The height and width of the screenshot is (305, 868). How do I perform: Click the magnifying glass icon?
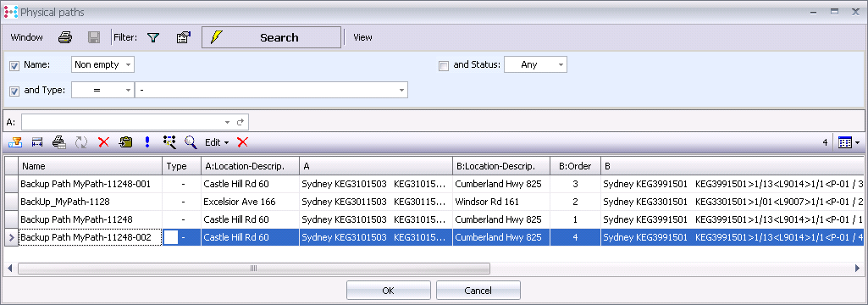[x=191, y=142]
